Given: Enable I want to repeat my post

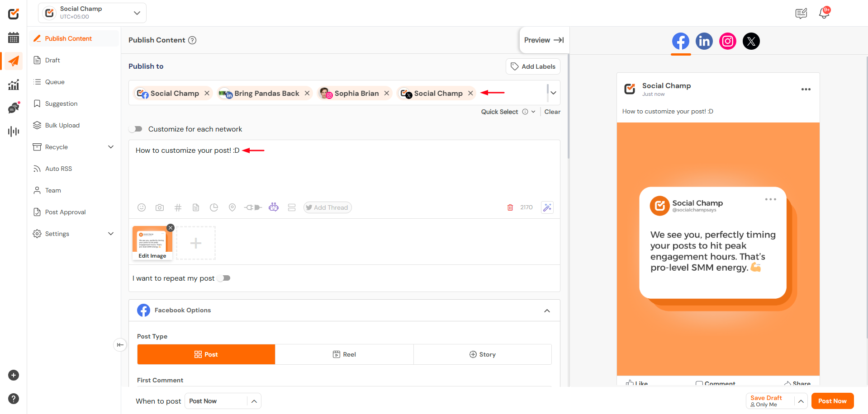Looking at the screenshot, I should 224,278.
